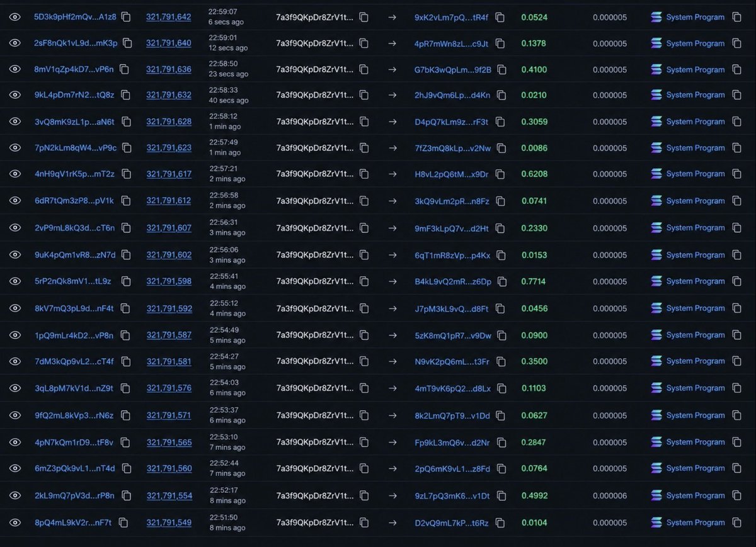Screen dimensions: 756x547
Task: Open recipient account Fp9kL3mQ6v...d2Nr
Action: coord(452,443)
